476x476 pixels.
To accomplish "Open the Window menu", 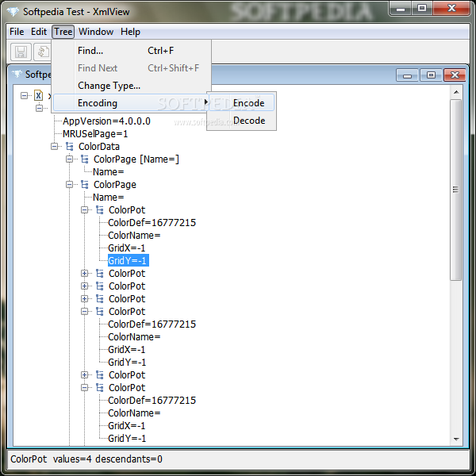I will (96, 32).
